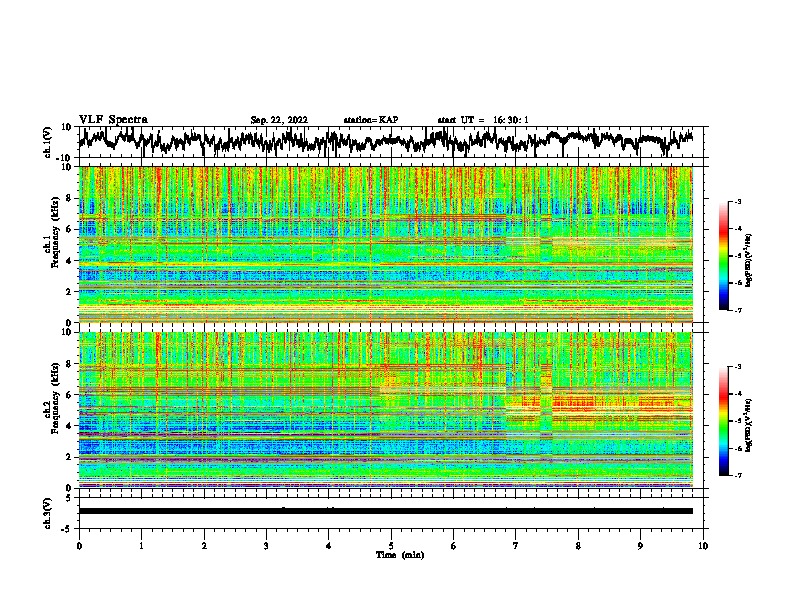The height and width of the screenshot is (612, 792).
Task: Click time-axis tick label '10'
Action: click(703, 546)
